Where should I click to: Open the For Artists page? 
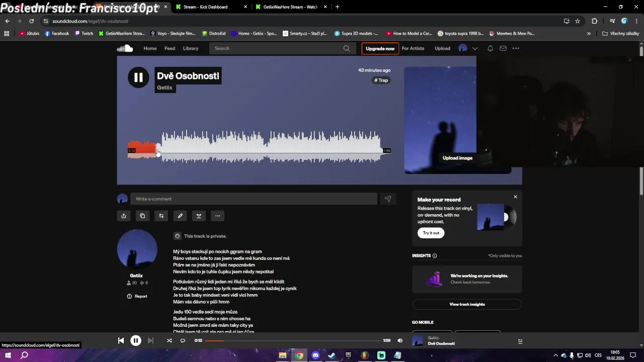(413, 48)
